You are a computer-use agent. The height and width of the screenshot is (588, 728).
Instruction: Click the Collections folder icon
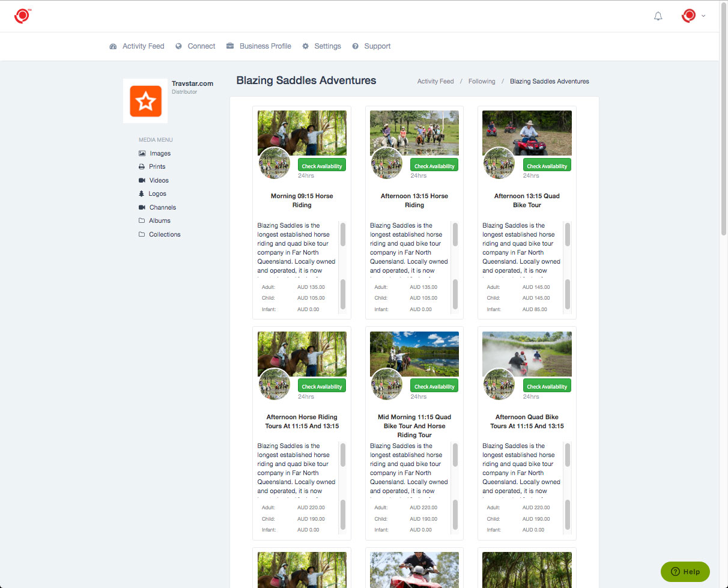click(x=142, y=235)
